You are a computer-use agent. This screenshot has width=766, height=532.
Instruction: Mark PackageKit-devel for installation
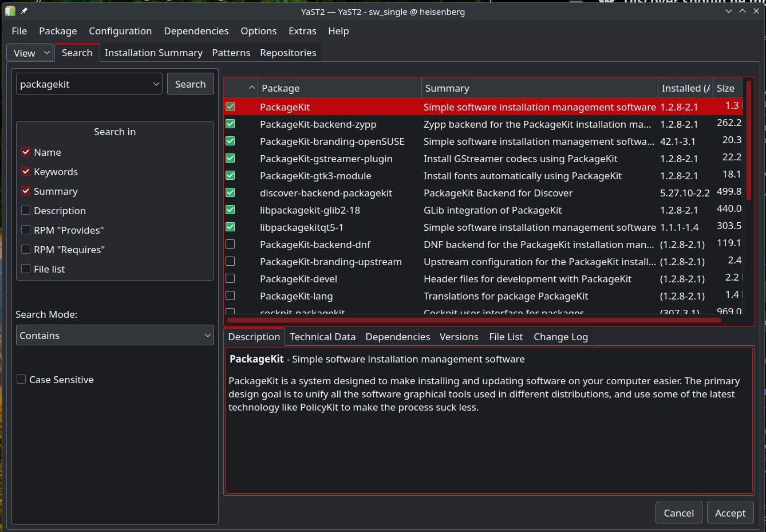tap(230, 278)
